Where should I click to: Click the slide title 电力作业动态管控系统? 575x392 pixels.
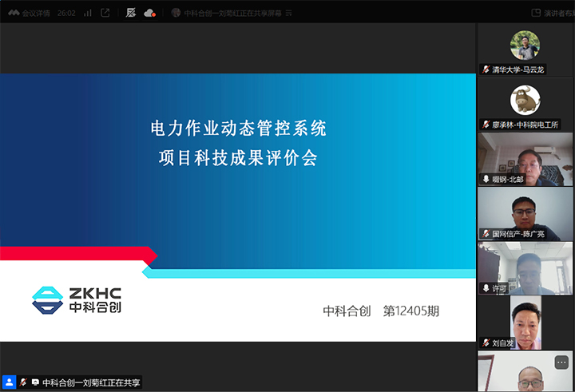pos(238,129)
